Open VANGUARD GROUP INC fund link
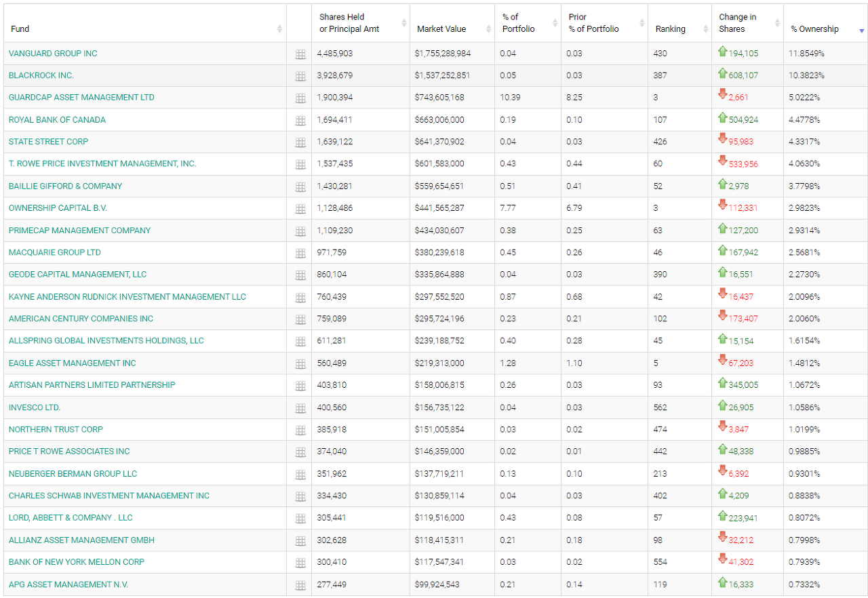Viewport: 868px width, 598px height. [x=53, y=54]
